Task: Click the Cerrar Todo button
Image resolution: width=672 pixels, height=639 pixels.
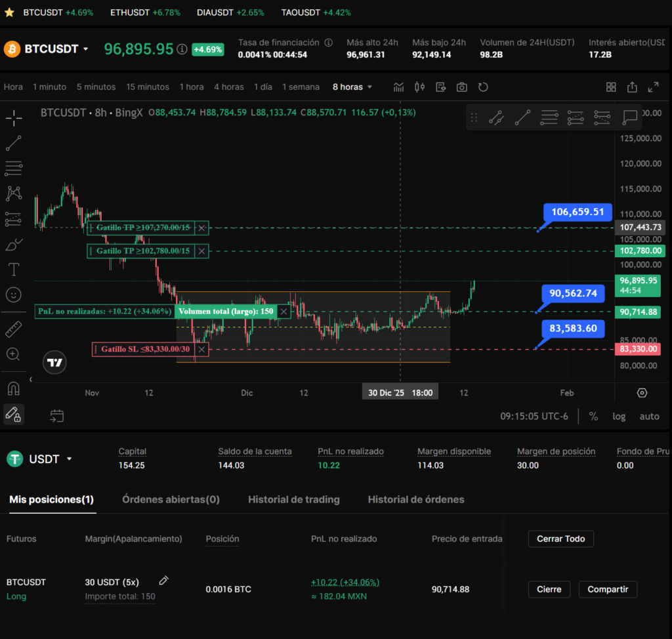Action: (x=560, y=539)
